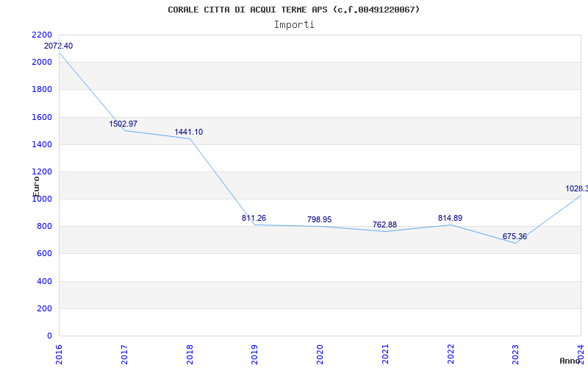The width and height of the screenshot is (588, 368).
Task: Click the 'Importi' subtitle
Action: pos(294,25)
